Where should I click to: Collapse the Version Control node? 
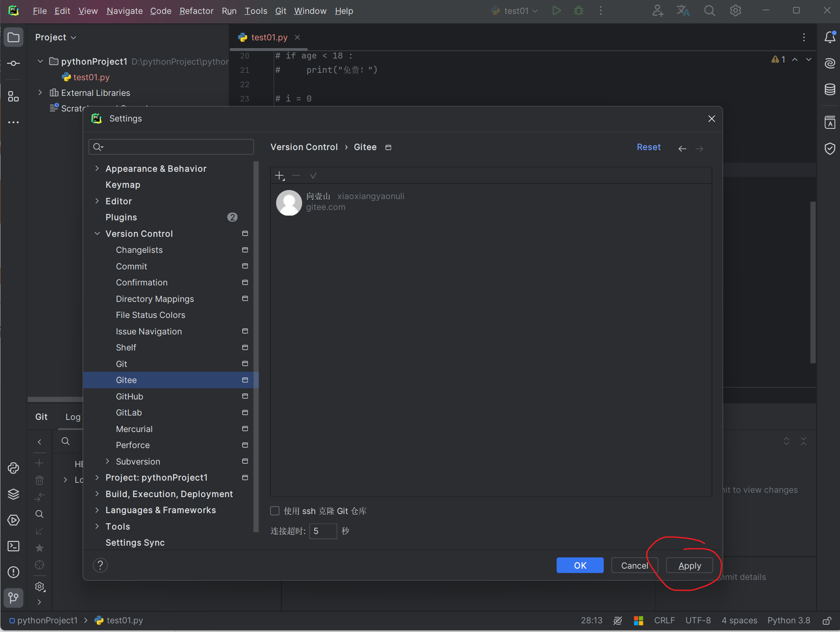97,233
